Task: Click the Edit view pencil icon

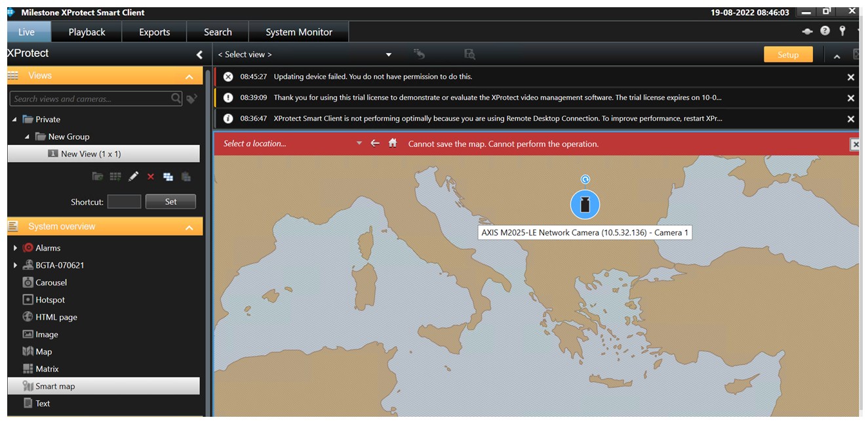Action: coord(134,176)
